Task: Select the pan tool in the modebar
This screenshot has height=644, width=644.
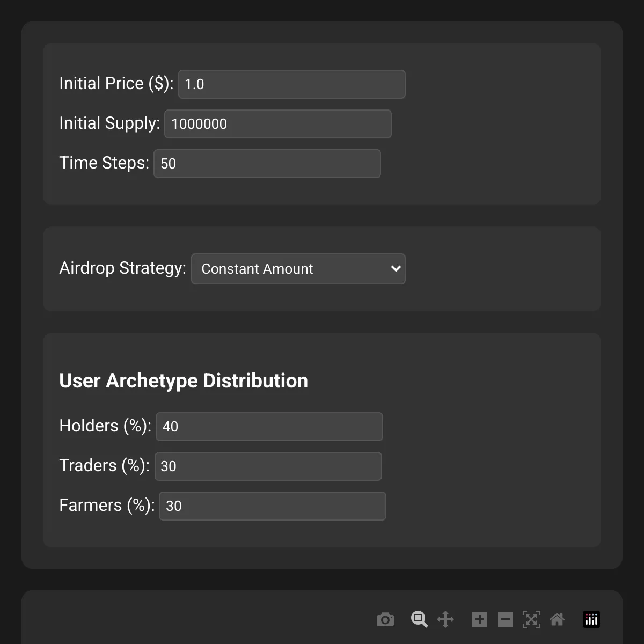Action: coord(445,619)
